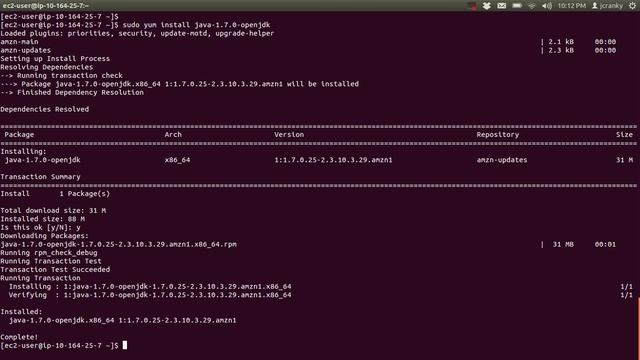Open the Dropbox indicator in the top panel
This screenshot has width=640, height=360.
tap(487, 6)
